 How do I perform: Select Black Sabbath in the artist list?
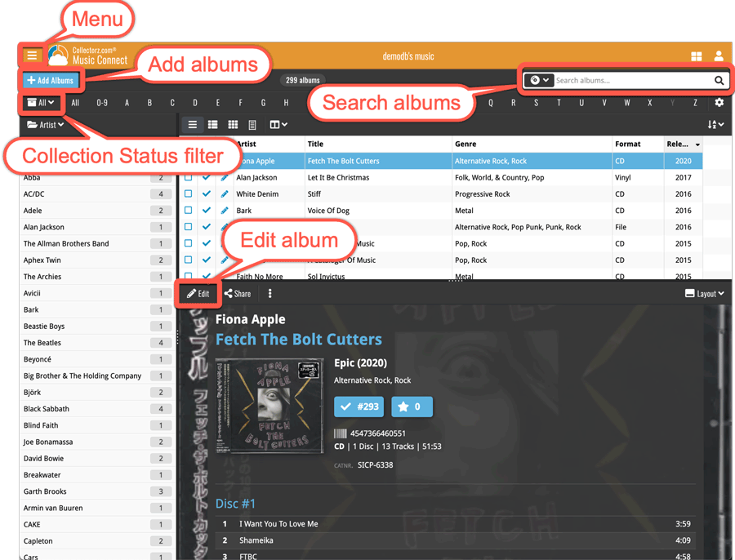coord(96,409)
